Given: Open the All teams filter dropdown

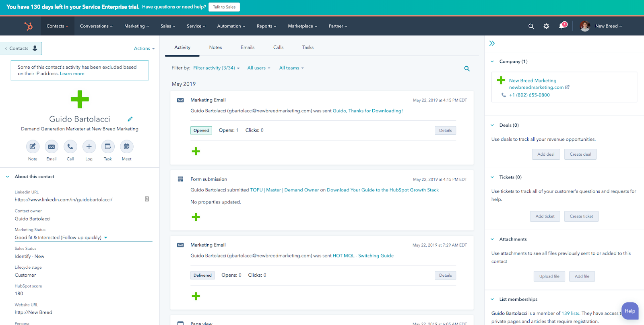Looking at the screenshot, I should 291,68.
